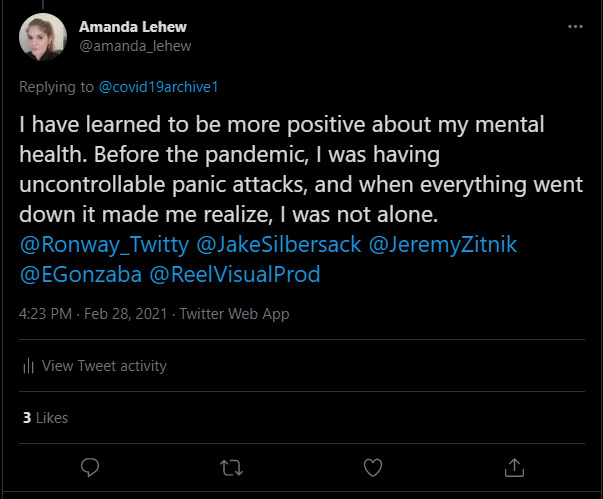This screenshot has width=603, height=499.
Task: Like the tweet with the heart icon
Action: pos(373,467)
